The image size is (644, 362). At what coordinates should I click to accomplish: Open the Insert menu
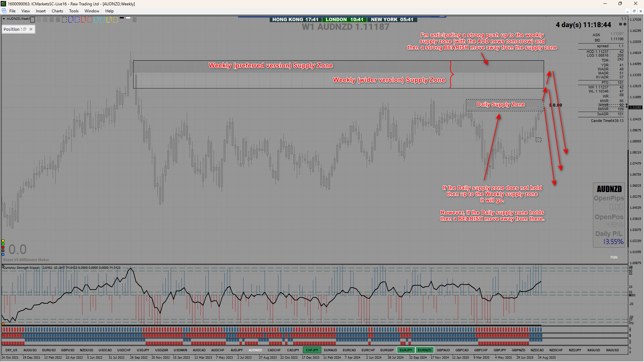[x=41, y=11]
